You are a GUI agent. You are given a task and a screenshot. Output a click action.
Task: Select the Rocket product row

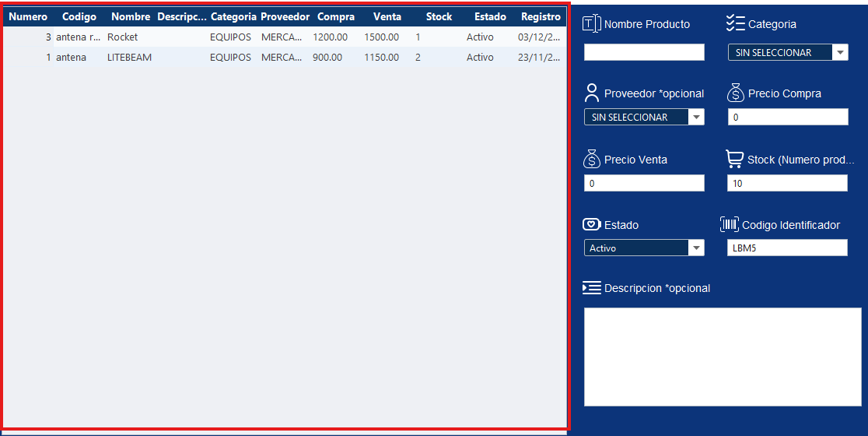pos(233,37)
